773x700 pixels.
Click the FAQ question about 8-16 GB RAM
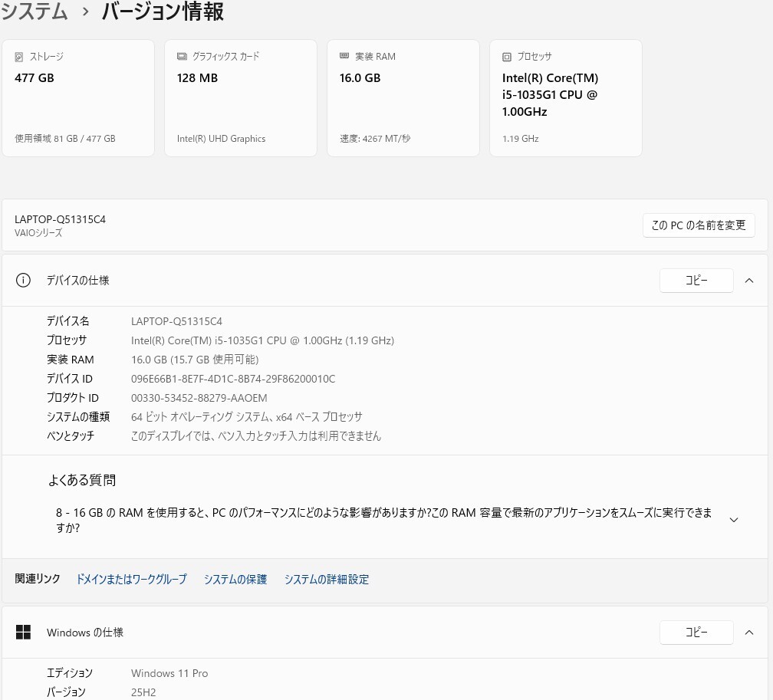coord(383,520)
